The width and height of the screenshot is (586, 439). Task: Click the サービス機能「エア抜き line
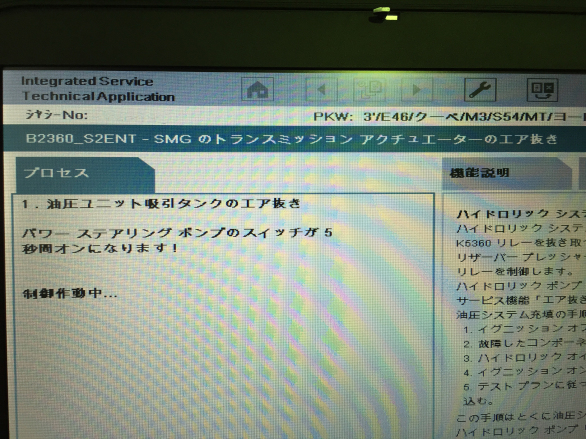coord(520,300)
